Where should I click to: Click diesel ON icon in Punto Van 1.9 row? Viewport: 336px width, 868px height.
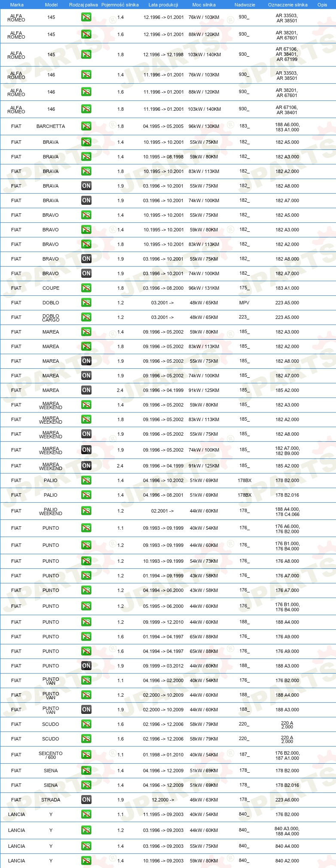coord(86,710)
